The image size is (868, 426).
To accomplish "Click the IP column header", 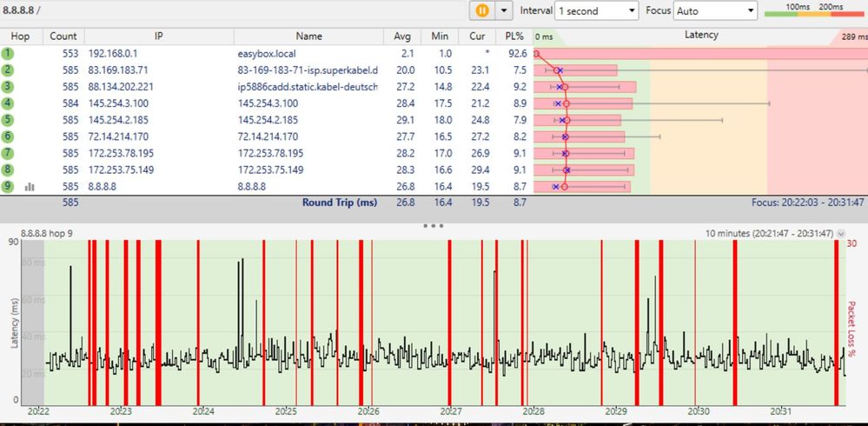I will pos(159,36).
